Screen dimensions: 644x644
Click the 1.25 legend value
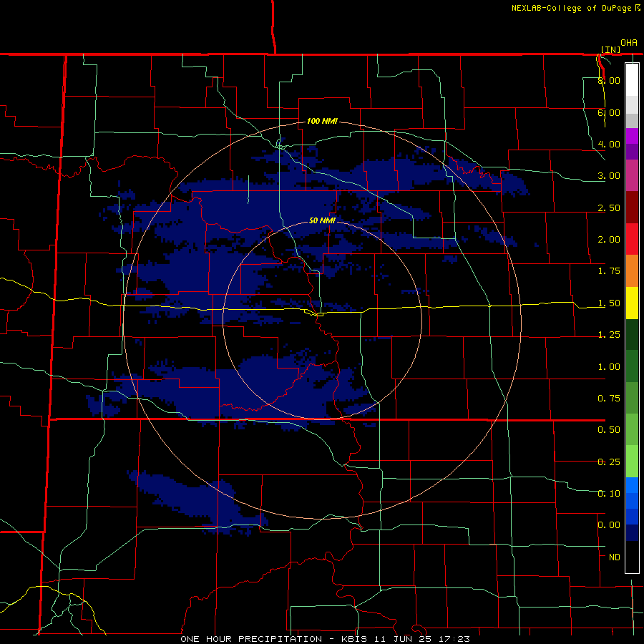pyautogui.click(x=609, y=335)
